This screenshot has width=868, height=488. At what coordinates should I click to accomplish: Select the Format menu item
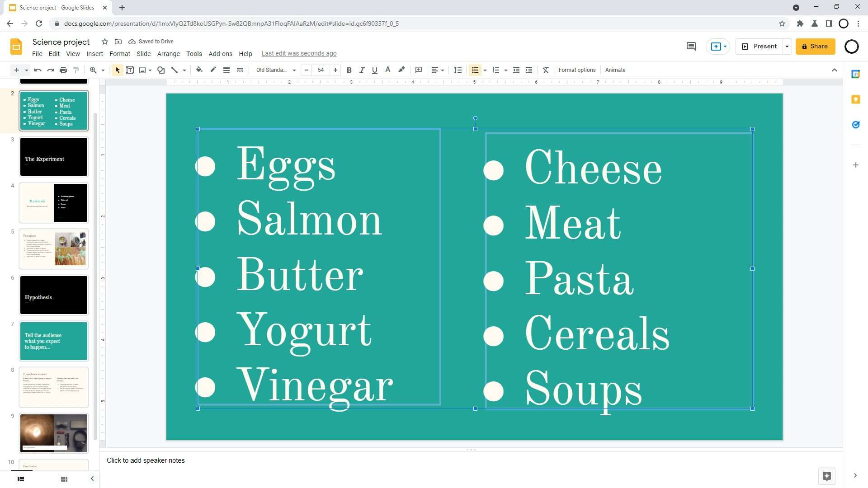[119, 53]
